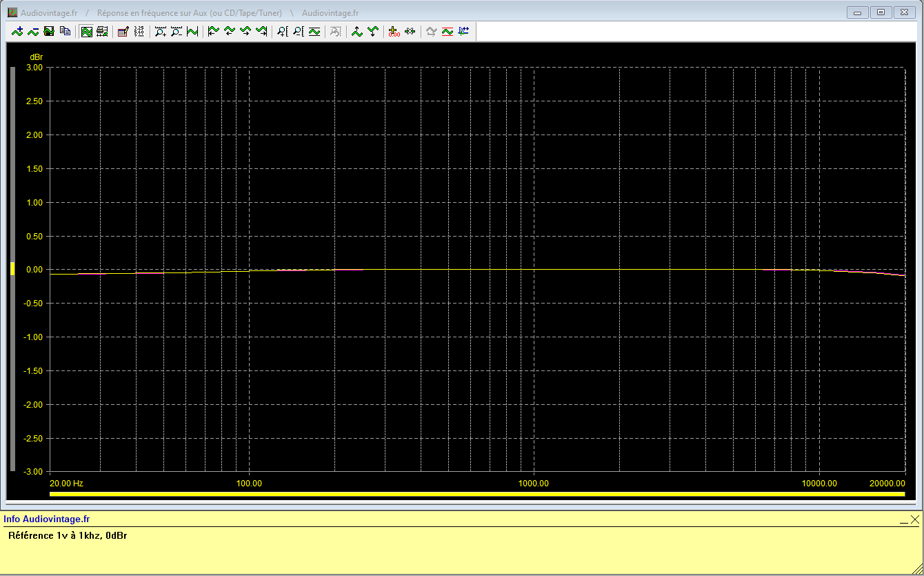Image resolution: width=924 pixels, height=576 pixels.
Task: Click the gray vertical range bar beside the graph
Action: pyautogui.click(x=12, y=269)
